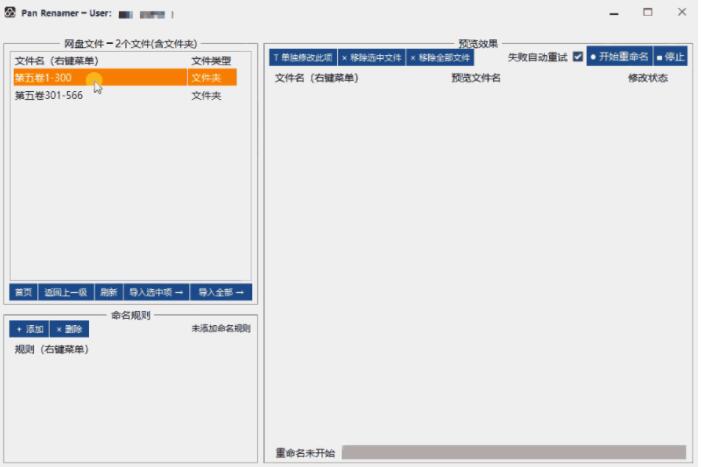Go back with 返回上一级 button
Screen dimensions: 701x467
pyautogui.click(x=66, y=292)
